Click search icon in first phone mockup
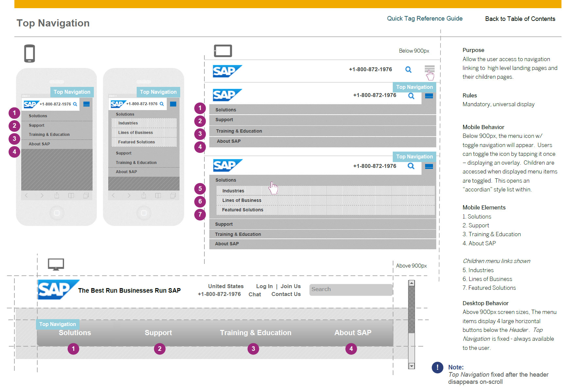The height and width of the screenshot is (392, 569). click(75, 104)
